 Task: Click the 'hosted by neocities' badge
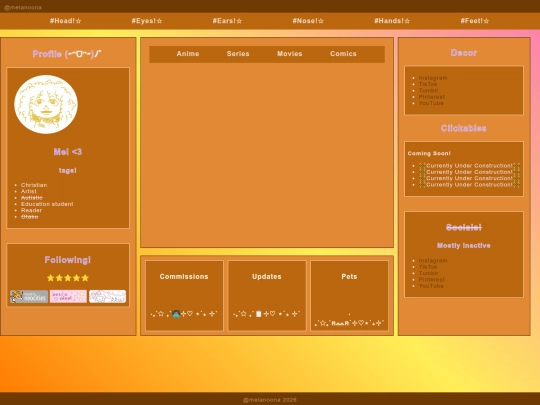click(x=29, y=297)
